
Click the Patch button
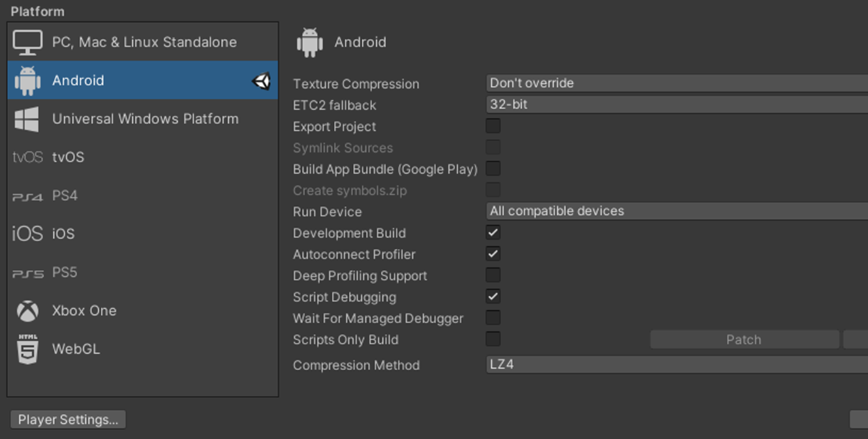(x=743, y=339)
